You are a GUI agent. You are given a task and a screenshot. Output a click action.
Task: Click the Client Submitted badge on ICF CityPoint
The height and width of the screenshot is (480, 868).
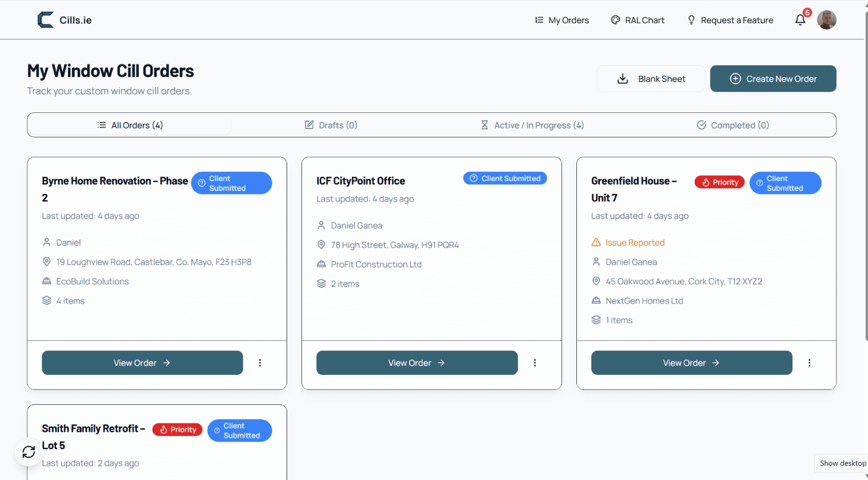click(505, 178)
